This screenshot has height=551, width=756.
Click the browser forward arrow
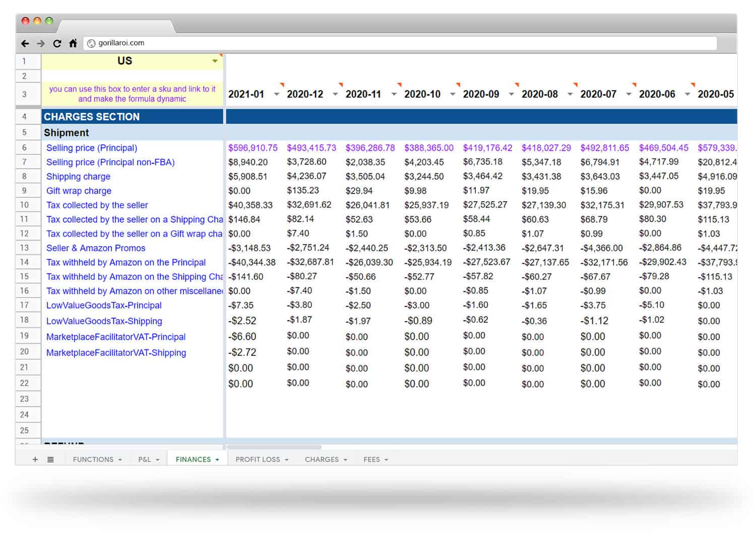click(x=41, y=43)
